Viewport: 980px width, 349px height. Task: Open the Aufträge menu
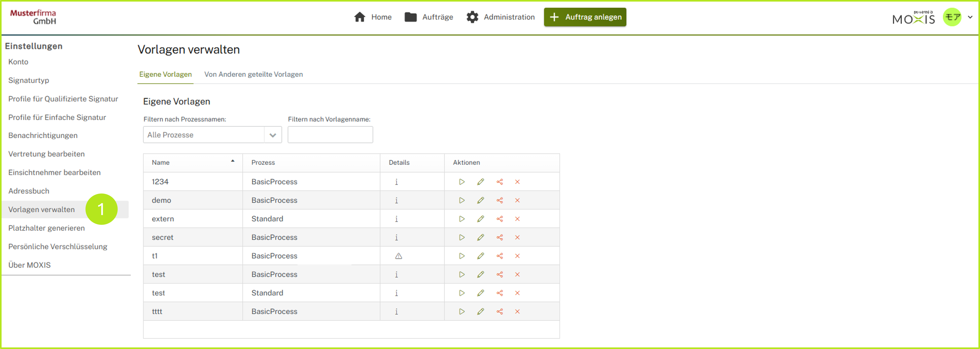[429, 17]
